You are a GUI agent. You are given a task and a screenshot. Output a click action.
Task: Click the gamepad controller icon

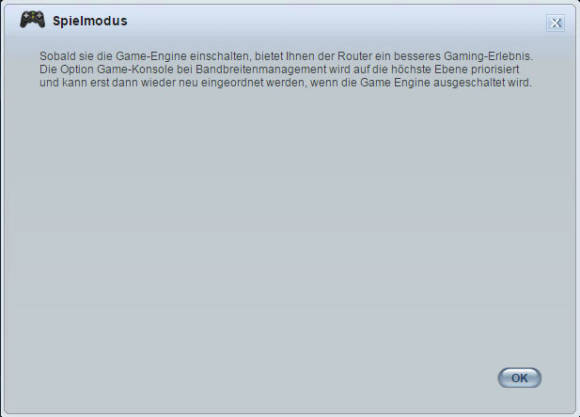pyautogui.click(x=33, y=20)
